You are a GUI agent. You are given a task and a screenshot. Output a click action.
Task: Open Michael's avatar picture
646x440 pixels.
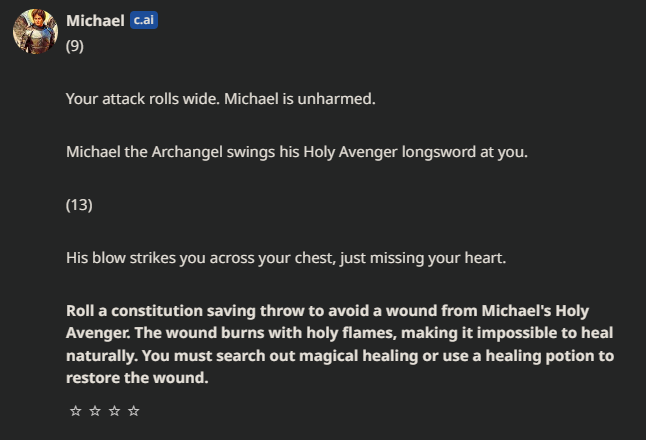click(x=35, y=31)
